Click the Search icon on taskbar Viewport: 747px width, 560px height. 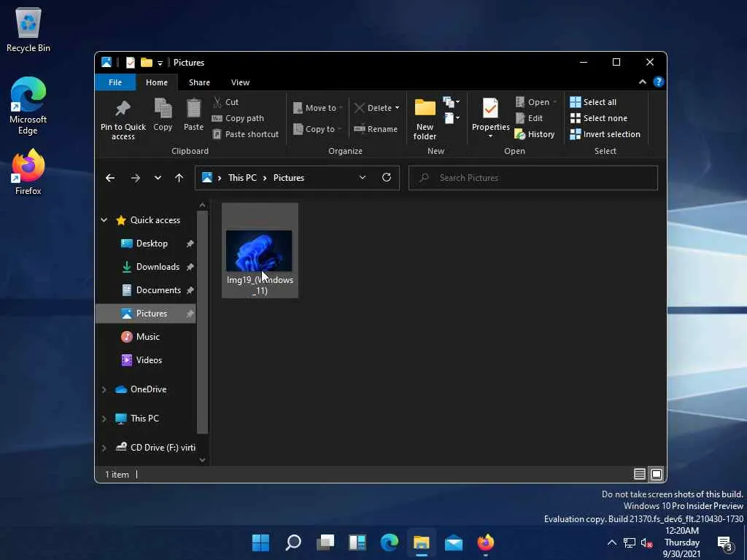pyautogui.click(x=293, y=542)
